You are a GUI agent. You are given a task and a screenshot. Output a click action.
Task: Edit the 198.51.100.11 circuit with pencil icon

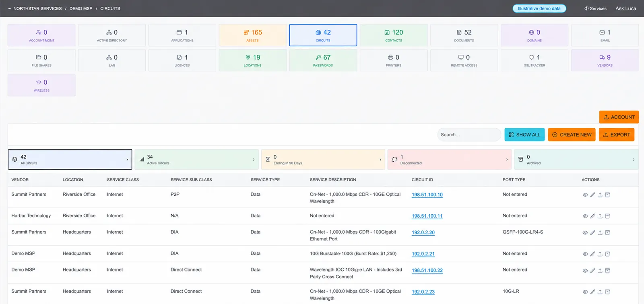[x=592, y=216]
